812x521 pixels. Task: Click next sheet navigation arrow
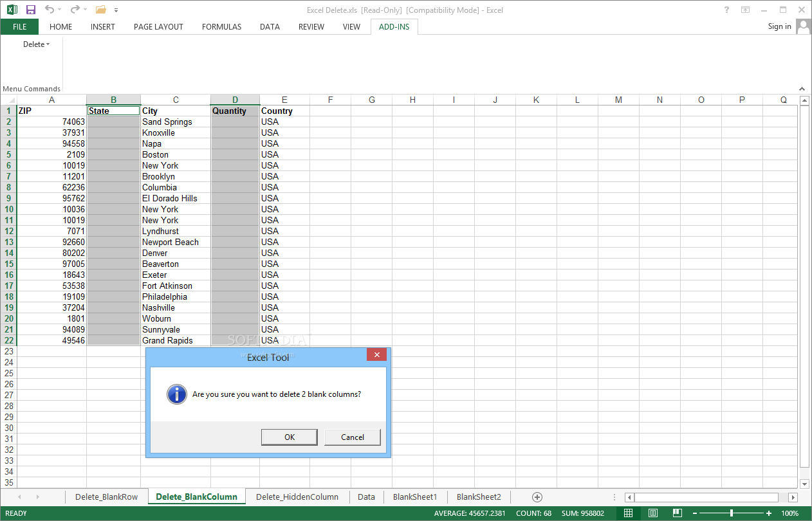point(37,497)
